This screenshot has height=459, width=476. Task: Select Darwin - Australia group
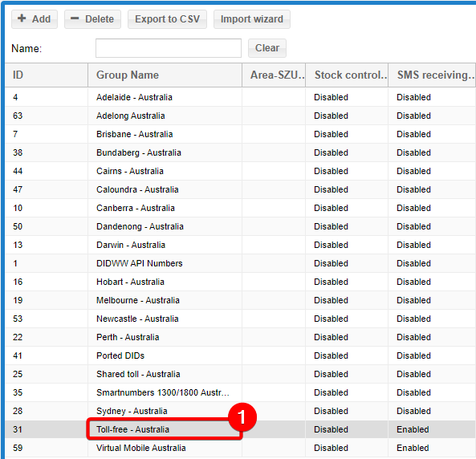click(131, 245)
